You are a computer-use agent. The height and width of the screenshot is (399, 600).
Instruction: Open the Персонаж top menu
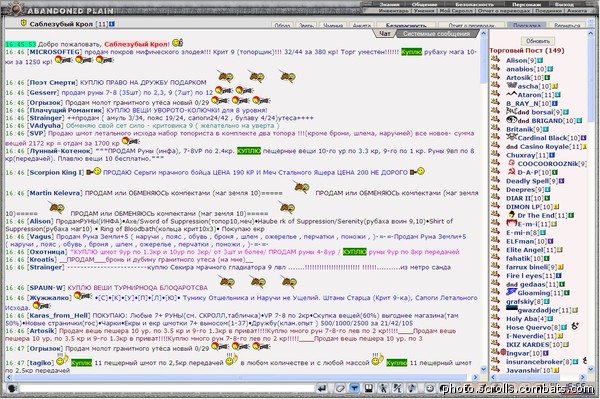tap(527, 4)
